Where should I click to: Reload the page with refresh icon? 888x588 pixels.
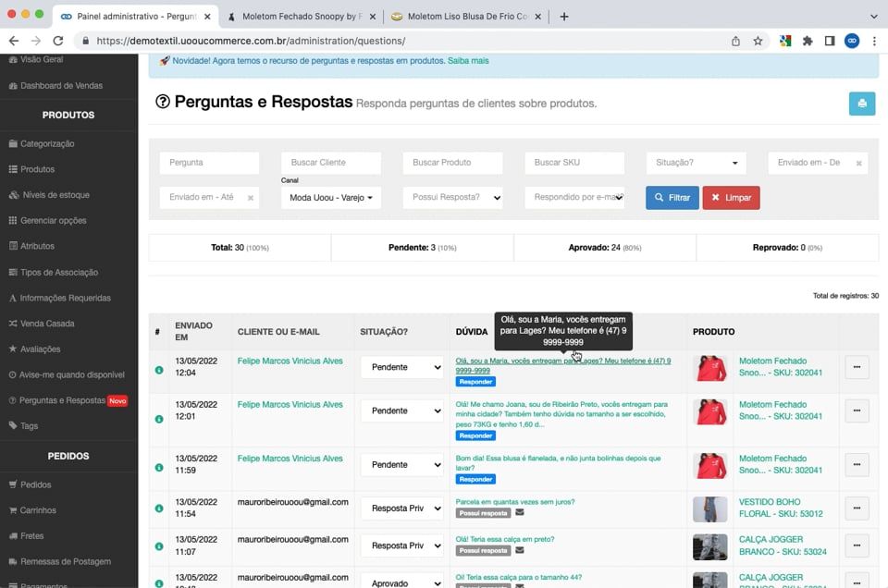57,41
